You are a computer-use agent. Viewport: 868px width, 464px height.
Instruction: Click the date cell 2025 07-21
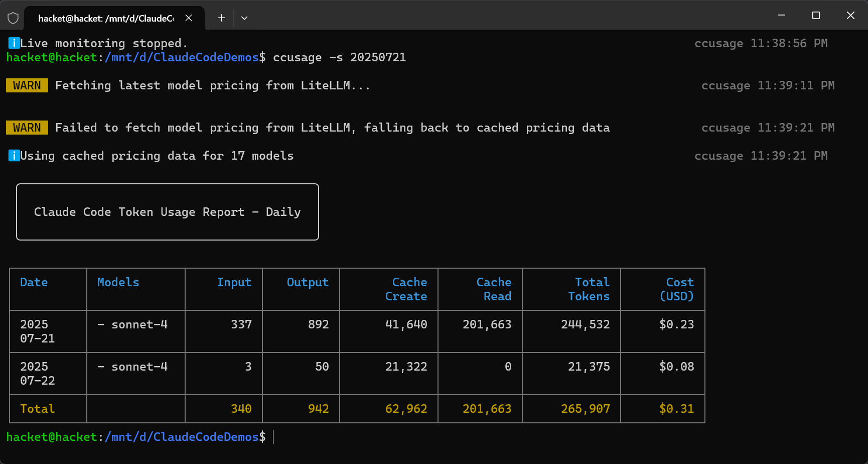point(38,331)
